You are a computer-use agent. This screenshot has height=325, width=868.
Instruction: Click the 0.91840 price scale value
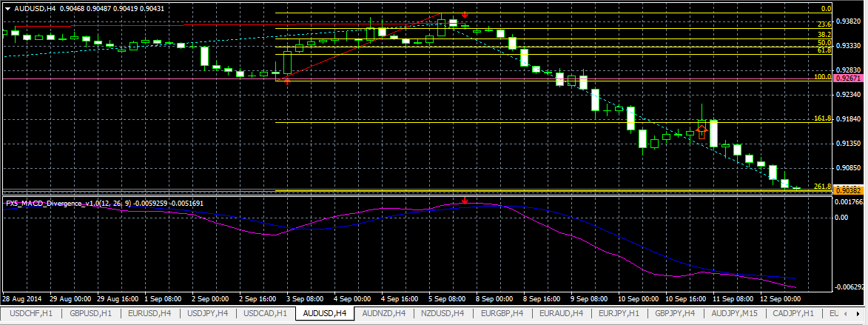click(x=847, y=119)
